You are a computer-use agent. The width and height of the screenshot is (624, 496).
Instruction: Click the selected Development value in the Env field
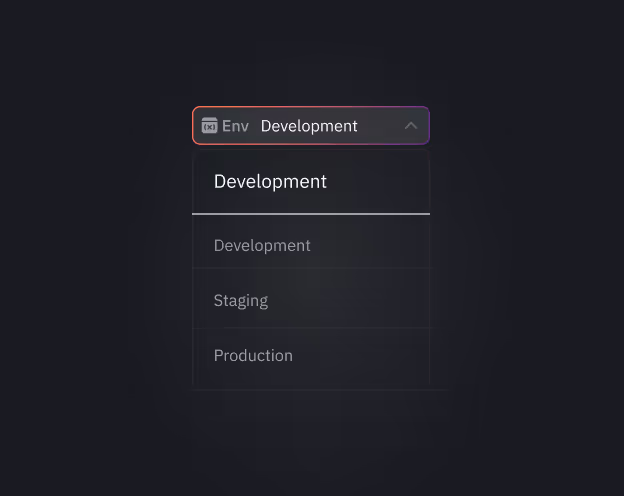pyautogui.click(x=309, y=126)
